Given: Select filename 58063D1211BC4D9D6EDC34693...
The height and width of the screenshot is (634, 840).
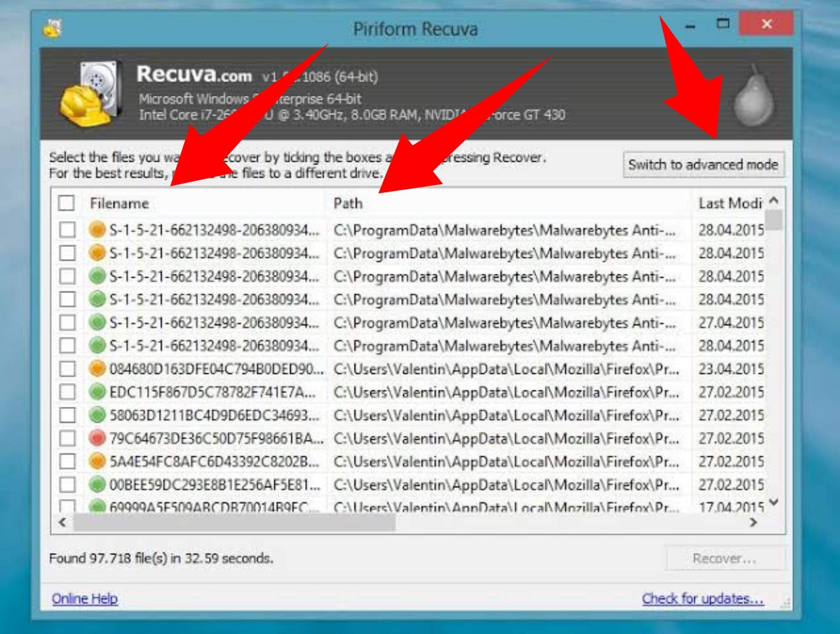Looking at the screenshot, I should [x=214, y=416].
